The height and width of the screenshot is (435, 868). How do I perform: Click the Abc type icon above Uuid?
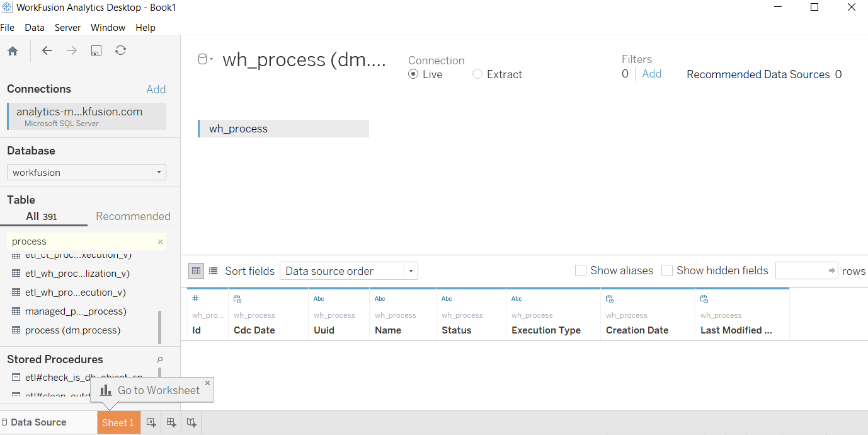(x=319, y=299)
